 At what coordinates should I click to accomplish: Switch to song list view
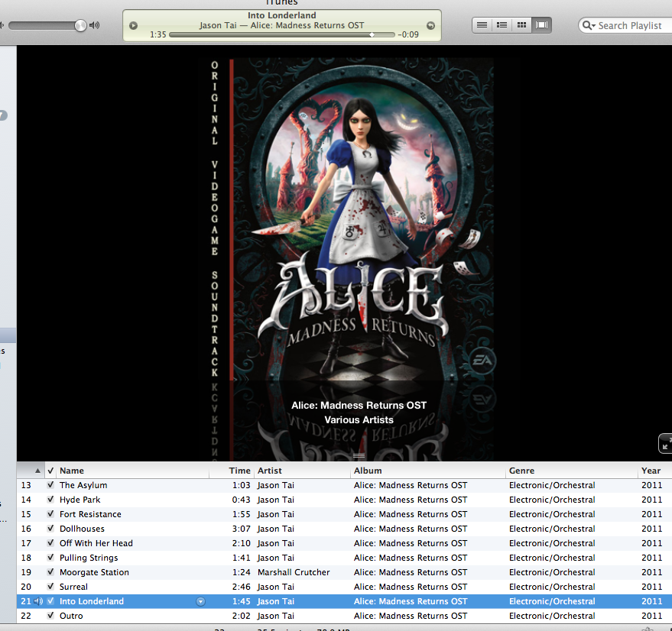(x=482, y=25)
